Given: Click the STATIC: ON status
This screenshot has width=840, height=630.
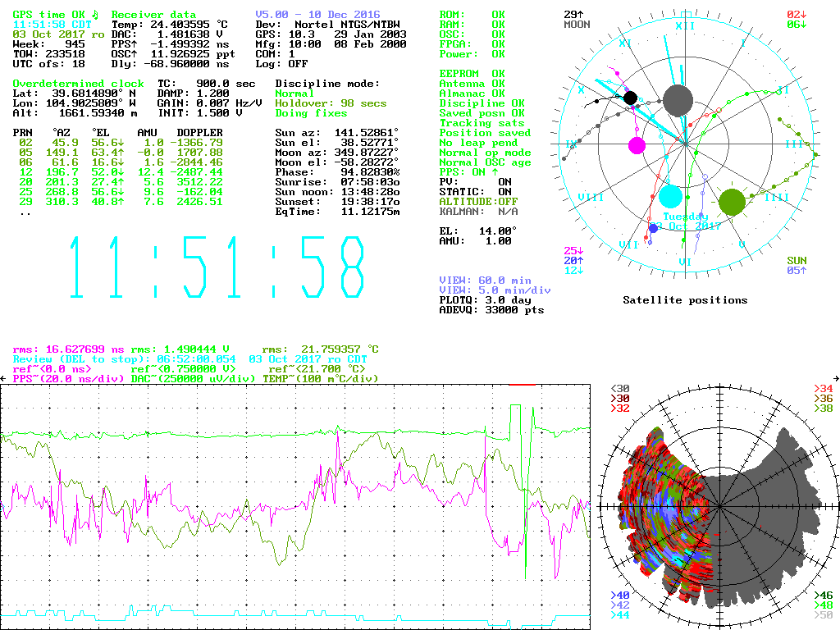Looking at the screenshot, I should click(x=475, y=192).
